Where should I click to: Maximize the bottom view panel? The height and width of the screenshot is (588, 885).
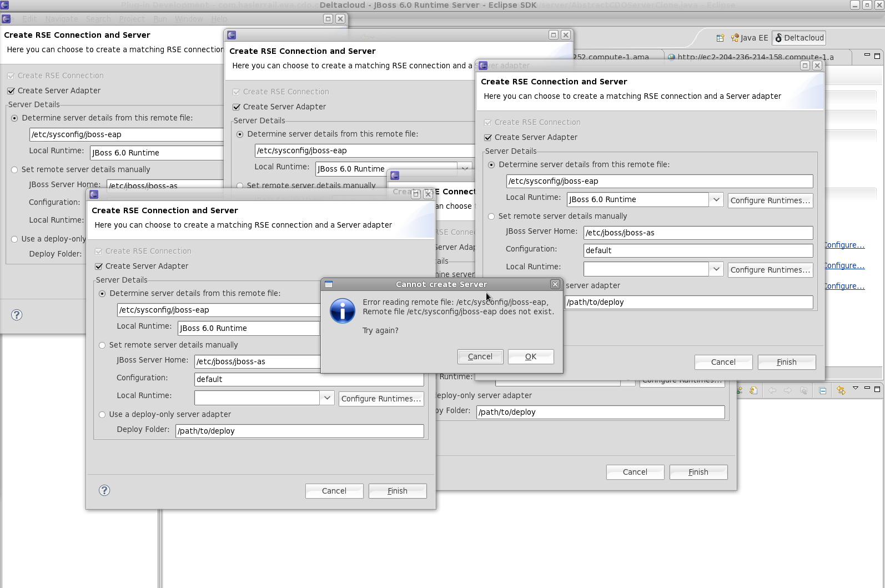click(877, 389)
